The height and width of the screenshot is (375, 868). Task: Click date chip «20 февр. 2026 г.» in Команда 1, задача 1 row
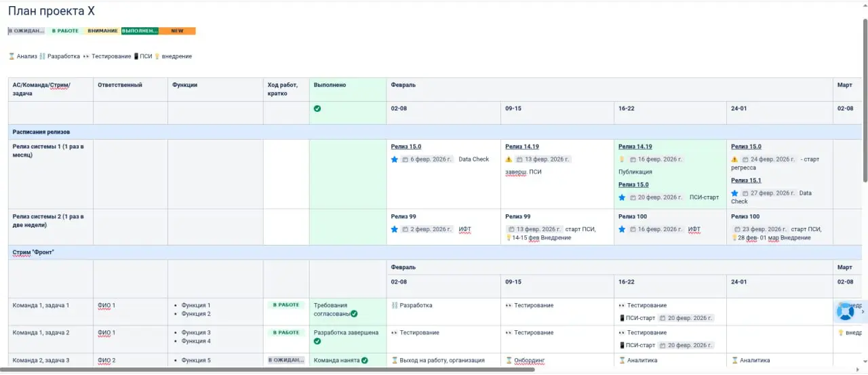685,318
